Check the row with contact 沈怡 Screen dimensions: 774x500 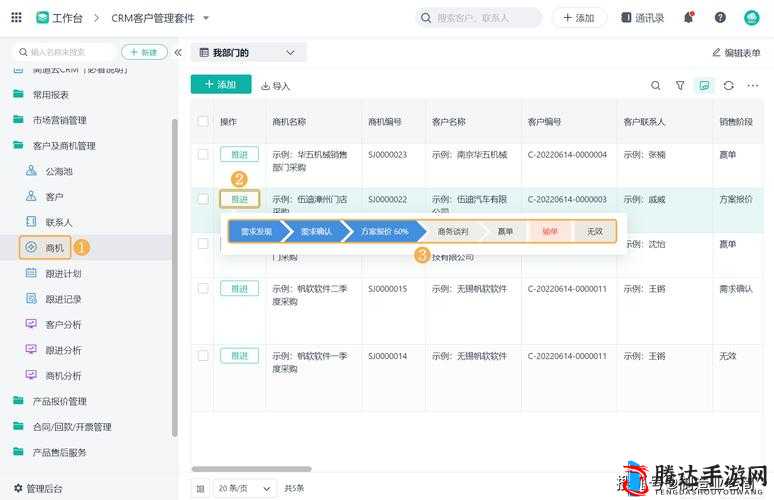203,243
